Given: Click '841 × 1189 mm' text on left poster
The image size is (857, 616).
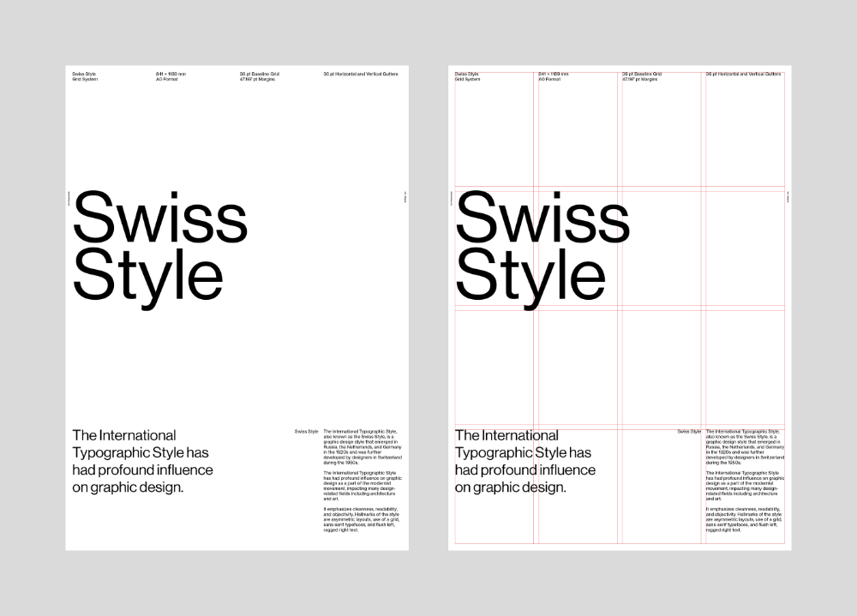Looking at the screenshot, I should pos(171,75).
